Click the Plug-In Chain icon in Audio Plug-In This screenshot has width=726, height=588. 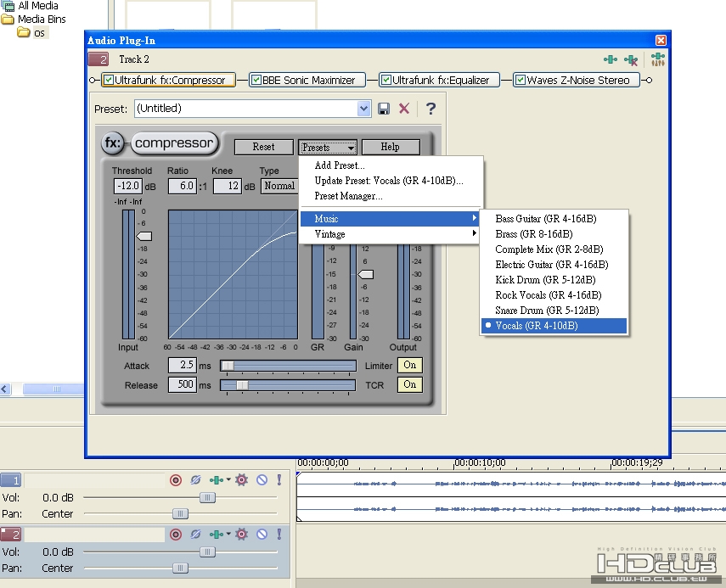click(611, 59)
